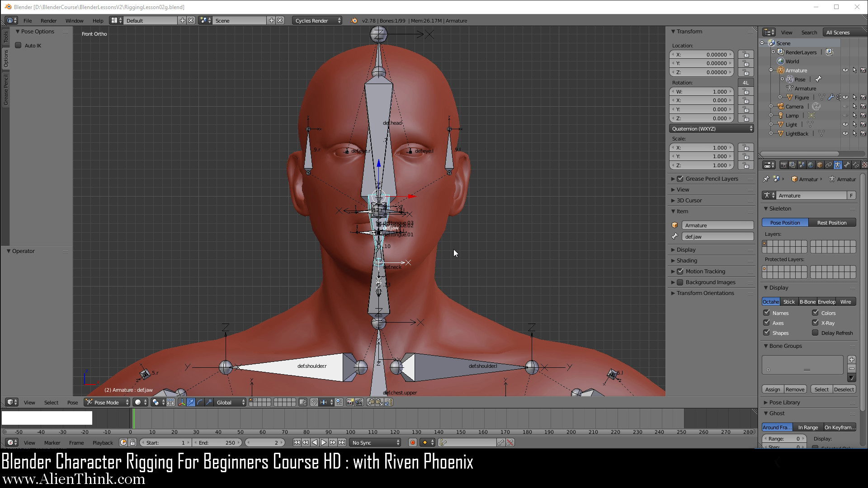Click the record auto-keyframe button
868x488 pixels.
tap(412, 443)
